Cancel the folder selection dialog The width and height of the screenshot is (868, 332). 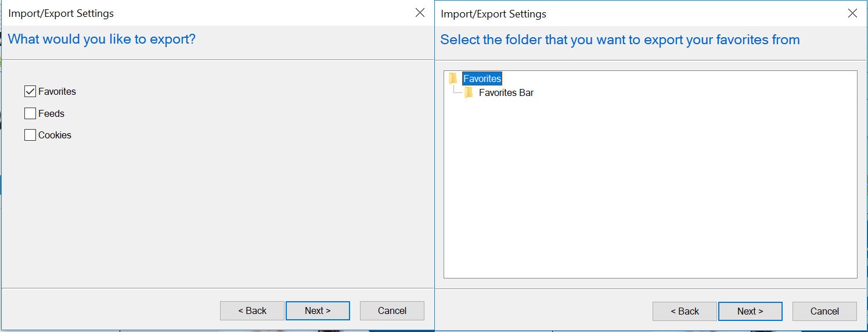tap(824, 311)
